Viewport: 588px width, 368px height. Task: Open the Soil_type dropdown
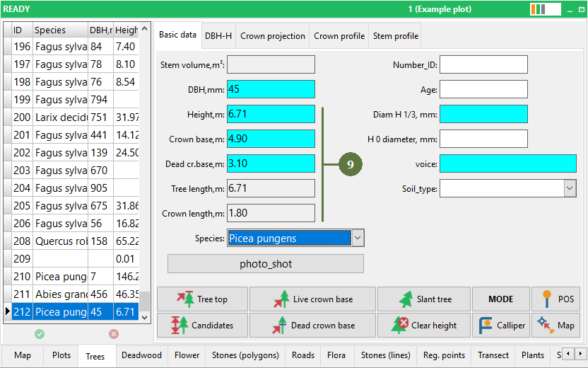point(570,188)
